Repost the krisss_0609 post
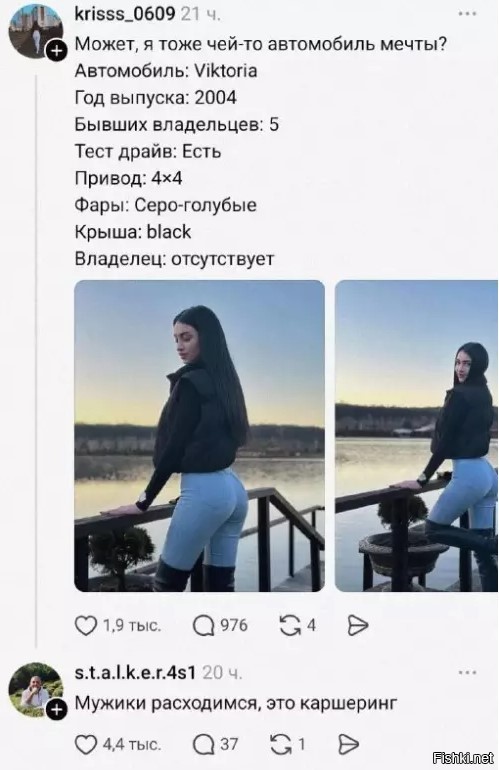The width and height of the screenshot is (499, 770). coord(290,626)
